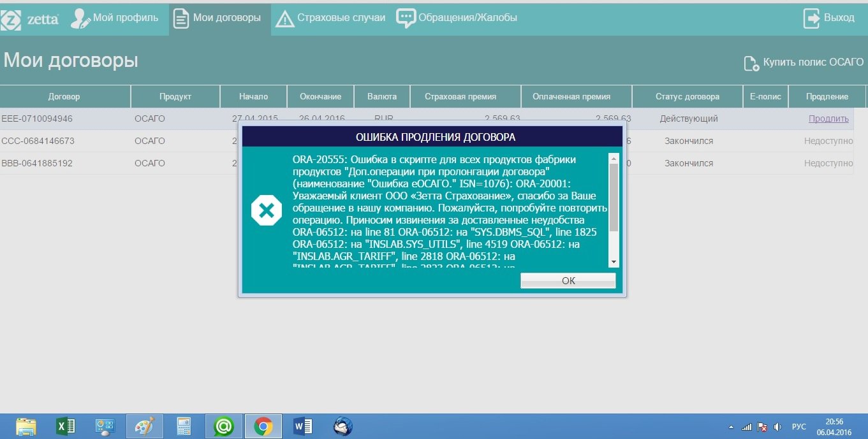Click the ОШИБКА ПРОДЛЕНИЯ ДОГОВОРА title bar
Image resolution: width=868 pixels, height=439 pixels.
[x=432, y=137]
